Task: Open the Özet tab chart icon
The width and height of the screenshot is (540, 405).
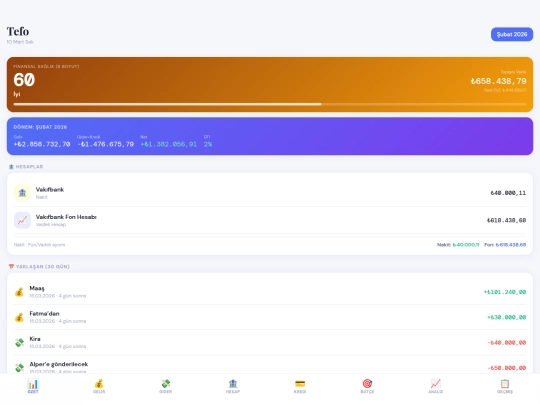Action: [x=33, y=383]
